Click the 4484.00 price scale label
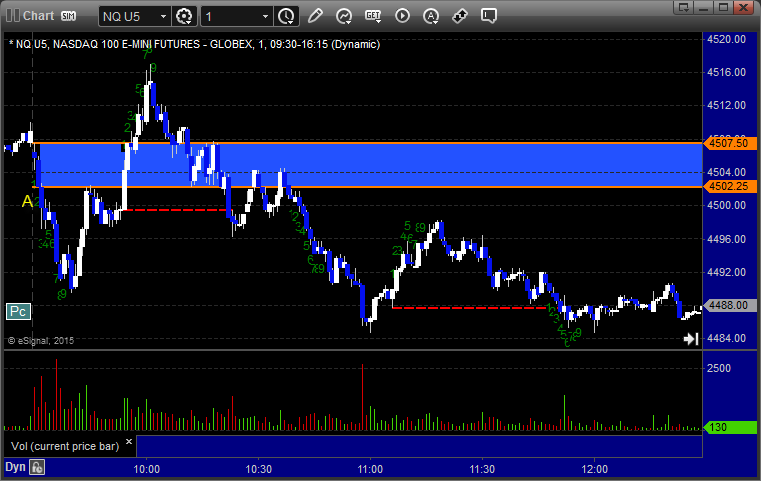The height and width of the screenshot is (481, 761). click(x=727, y=338)
